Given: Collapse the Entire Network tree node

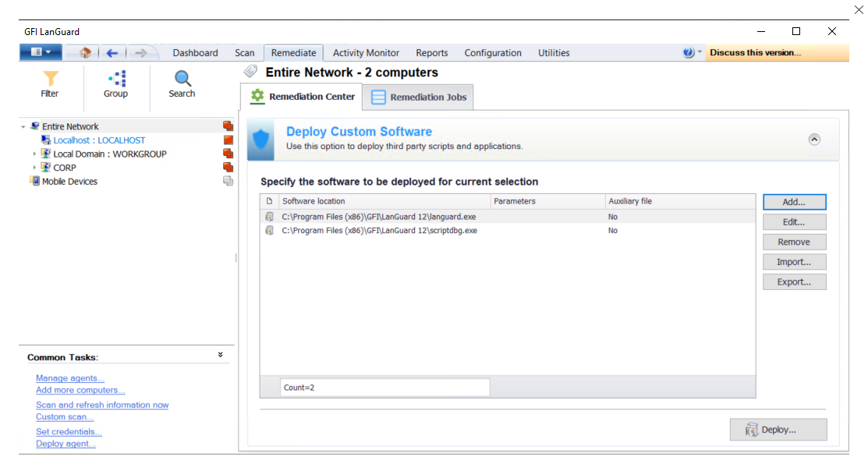Looking at the screenshot, I should (x=23, y=126).
